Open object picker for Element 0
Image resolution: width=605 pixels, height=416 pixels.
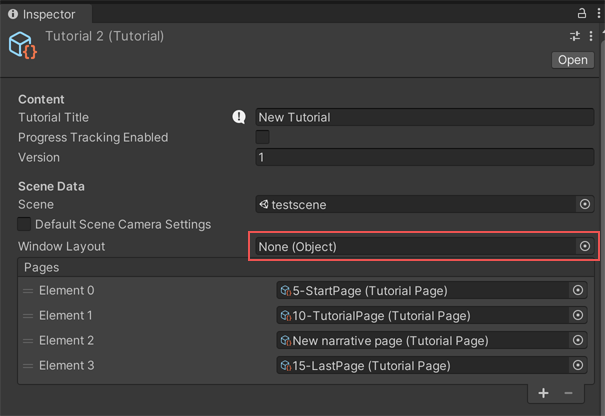[577, 290]
